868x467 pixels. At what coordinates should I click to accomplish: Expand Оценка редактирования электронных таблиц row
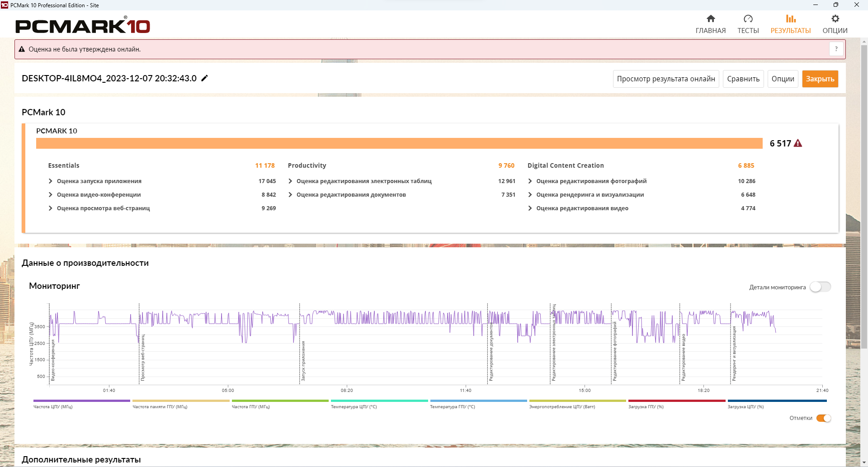click(x=290, y=181)
